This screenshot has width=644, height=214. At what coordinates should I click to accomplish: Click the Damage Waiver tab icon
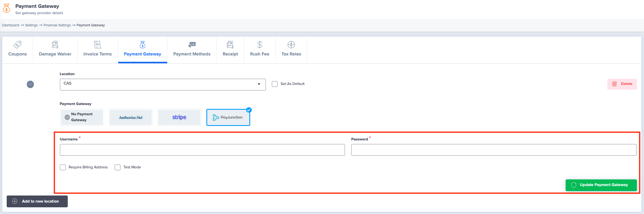click(55, 44)
